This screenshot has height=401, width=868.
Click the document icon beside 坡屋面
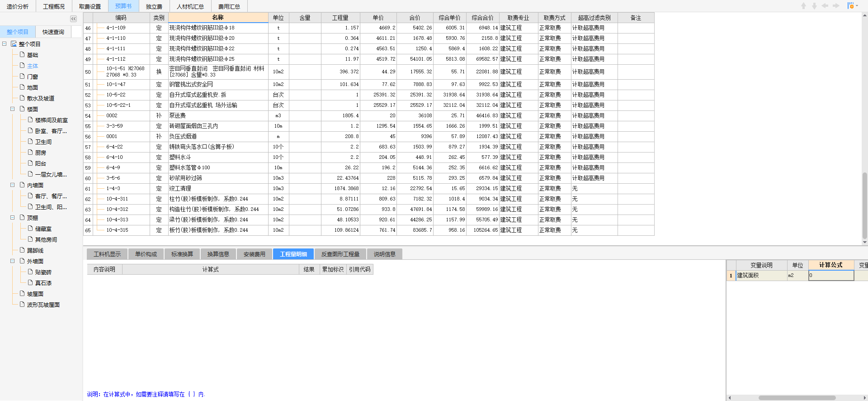click(22, 294)
